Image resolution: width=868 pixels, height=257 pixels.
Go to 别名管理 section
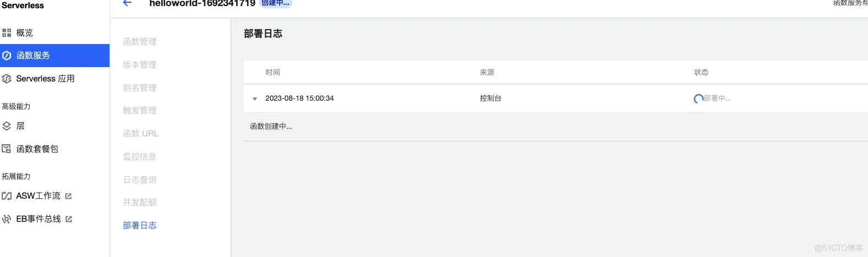[x=140, y=88]
